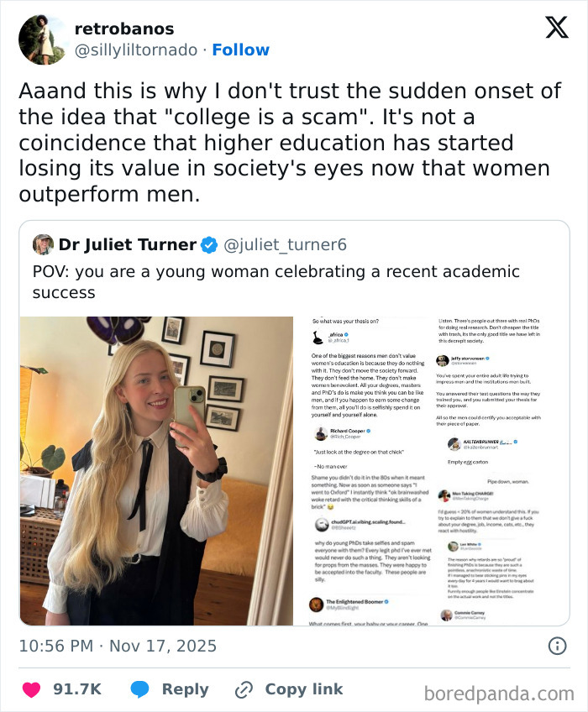The image size is (588, 712).
Task: Click the chain-link Copy link icon
Action: point(242,688)
